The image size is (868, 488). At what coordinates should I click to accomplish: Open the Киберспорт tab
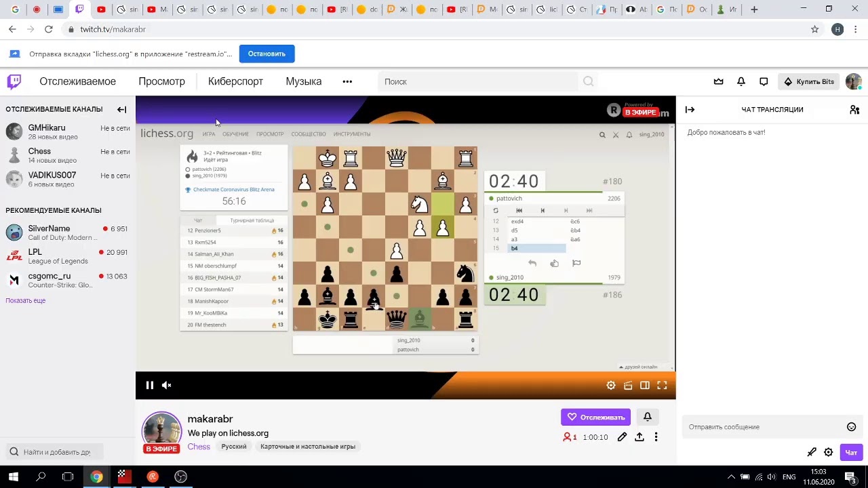point(235,81)
